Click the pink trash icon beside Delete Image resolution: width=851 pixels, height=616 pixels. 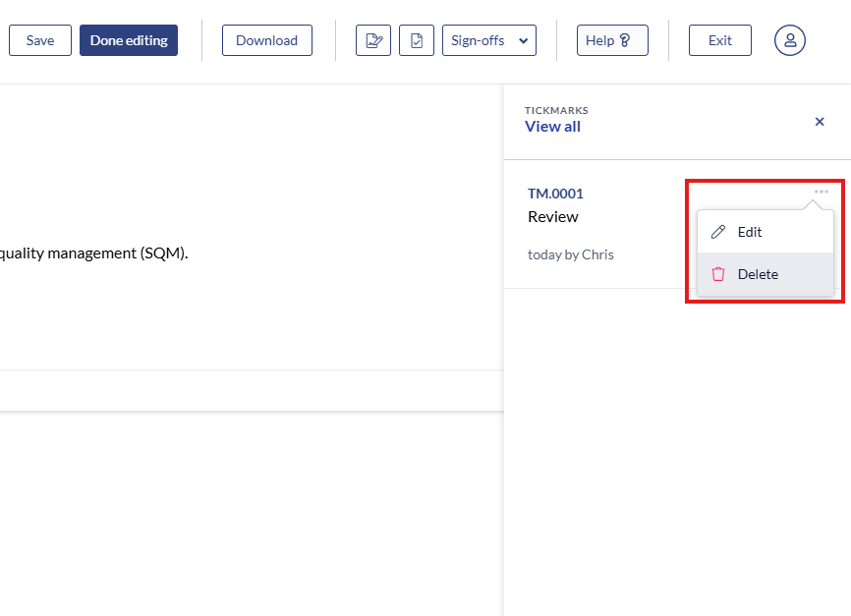click(x=718, y=274)
